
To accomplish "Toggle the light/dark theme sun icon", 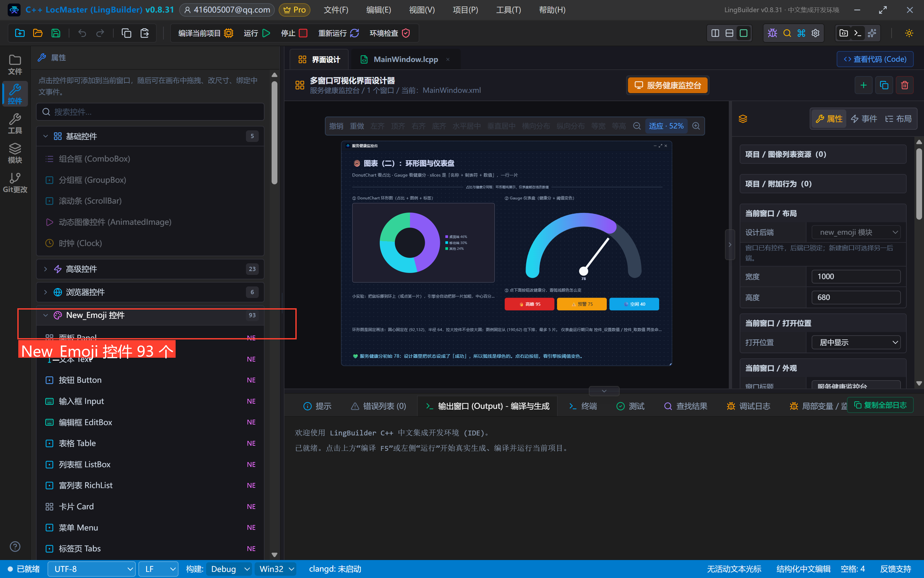I will tap(909, 33).
